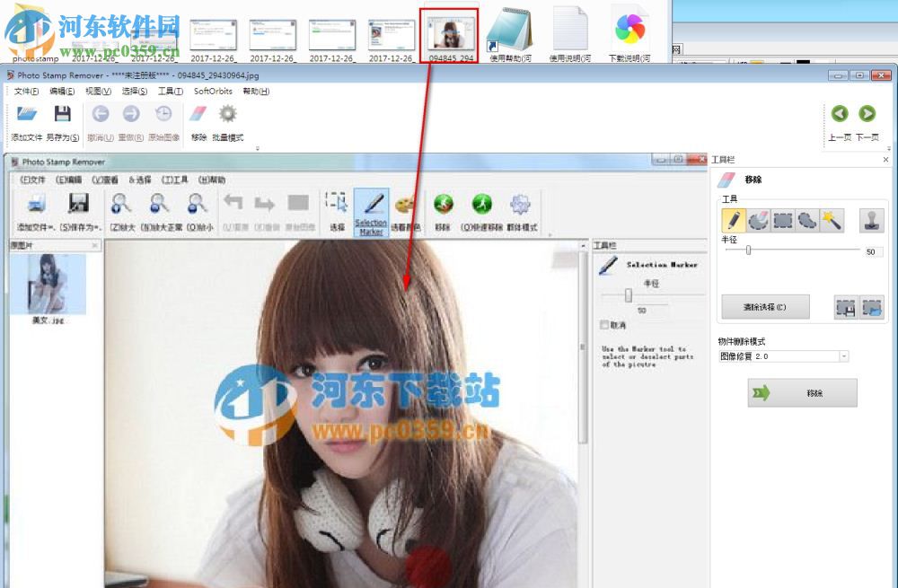Select the magic wand selection tool

point(831,218)
